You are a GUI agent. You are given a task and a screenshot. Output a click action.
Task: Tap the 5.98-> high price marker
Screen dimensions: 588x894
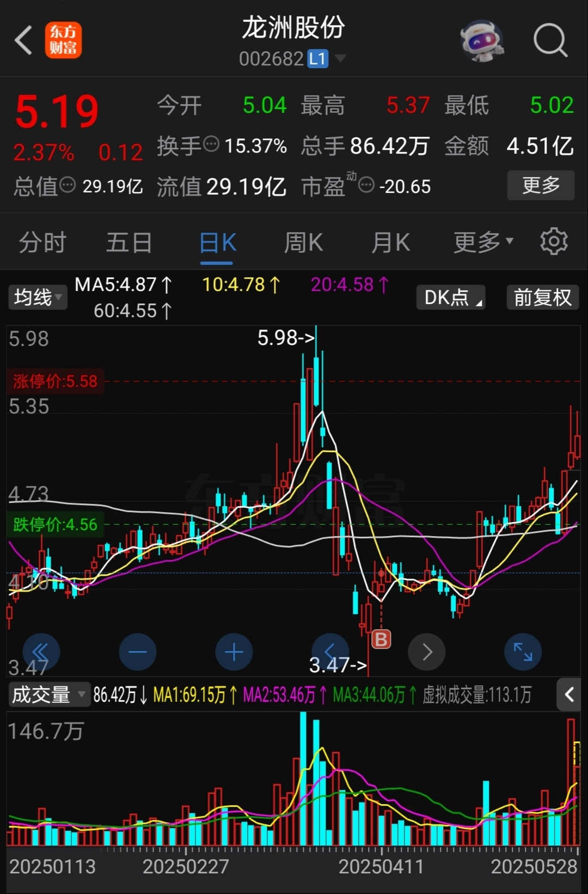[x=286, y=338]
